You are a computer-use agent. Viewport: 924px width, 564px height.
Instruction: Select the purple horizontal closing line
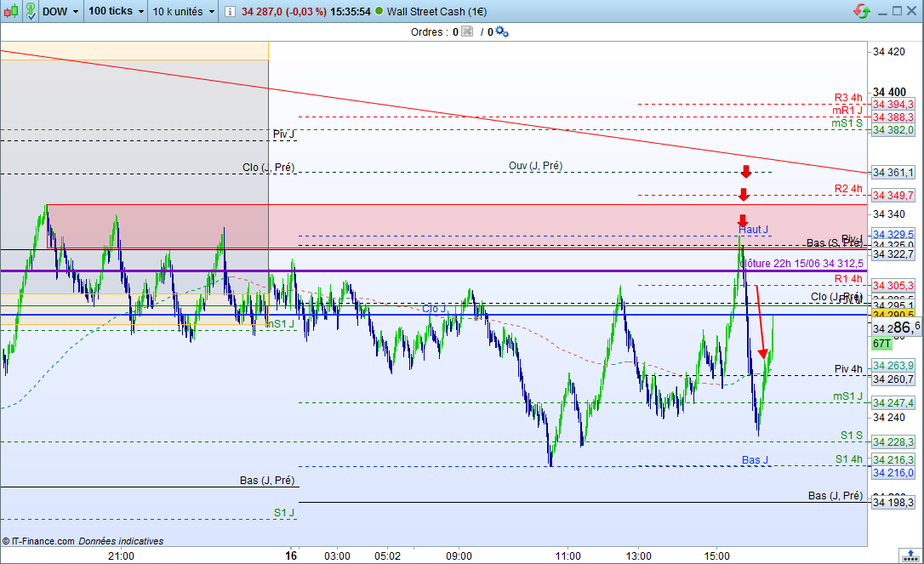pyautogui.click(x=433, y=271)
